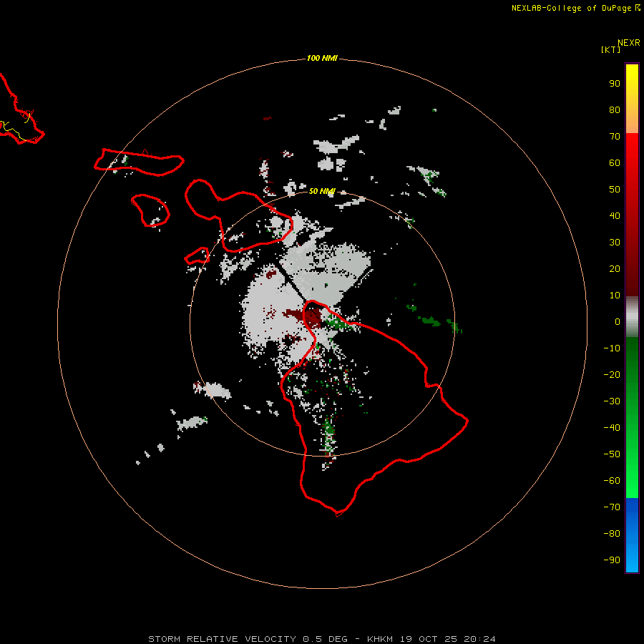The width and height of the screenshot is (644, 644).
Task: Click the 70 knot scale label
Action: coord(615,137)
